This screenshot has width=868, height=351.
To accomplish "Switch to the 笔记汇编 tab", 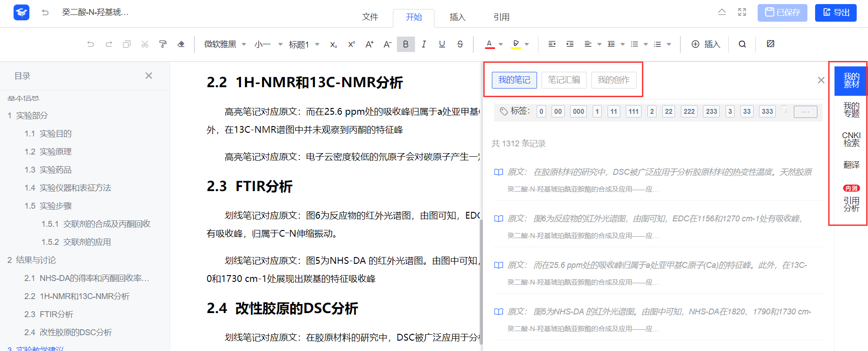I will tap(564, 80).
